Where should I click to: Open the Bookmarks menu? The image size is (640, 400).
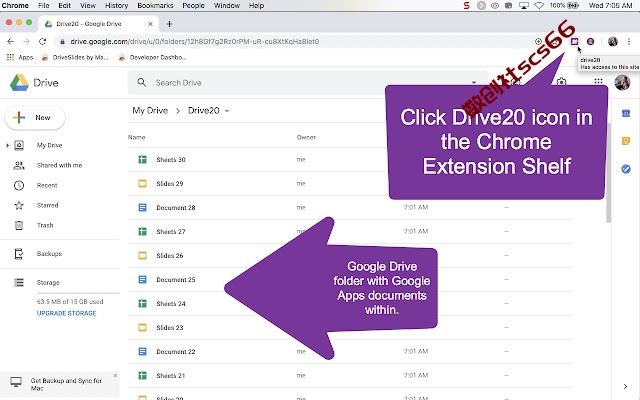click(156, 6)
